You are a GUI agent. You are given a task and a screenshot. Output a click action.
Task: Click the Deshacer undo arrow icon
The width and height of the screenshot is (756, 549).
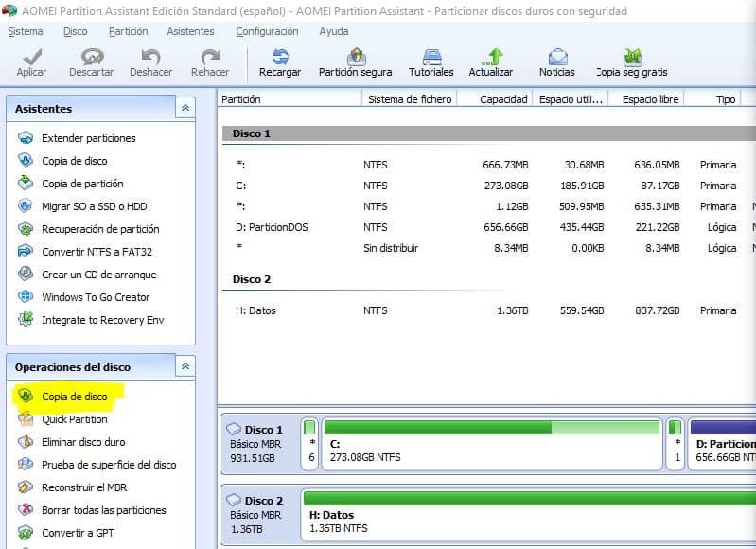[x=150, y=57]
